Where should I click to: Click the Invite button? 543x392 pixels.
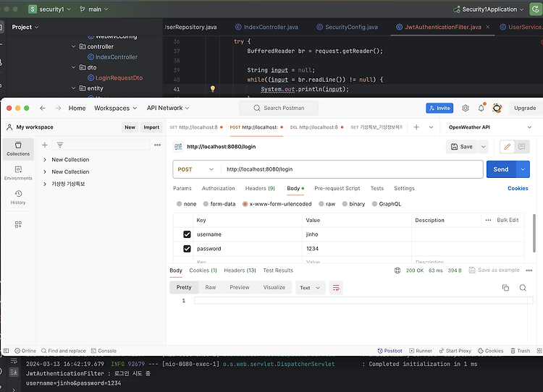tap(439, 108)
